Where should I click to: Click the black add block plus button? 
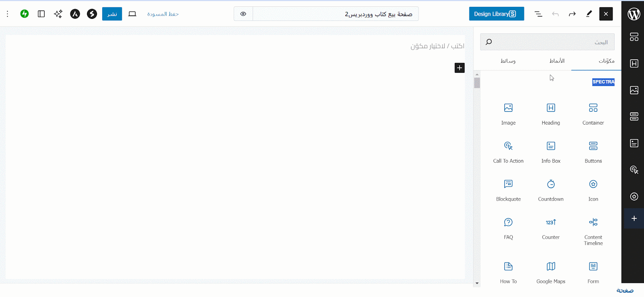459,68
